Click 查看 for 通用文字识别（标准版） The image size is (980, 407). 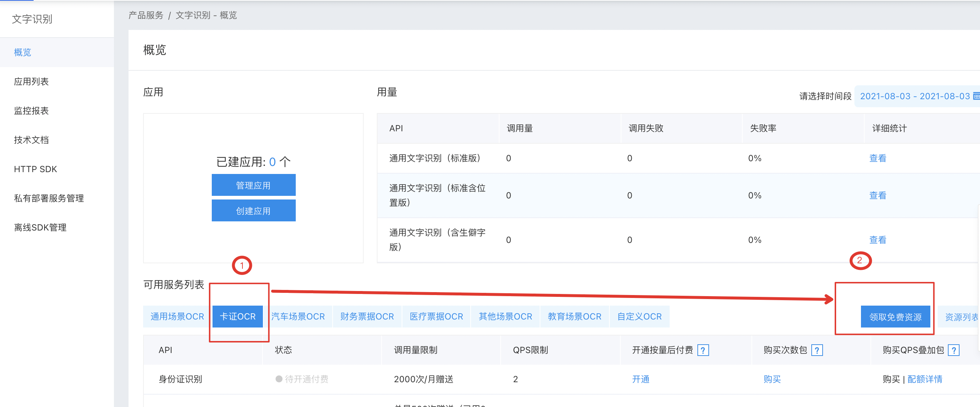[x=878, y=158]
